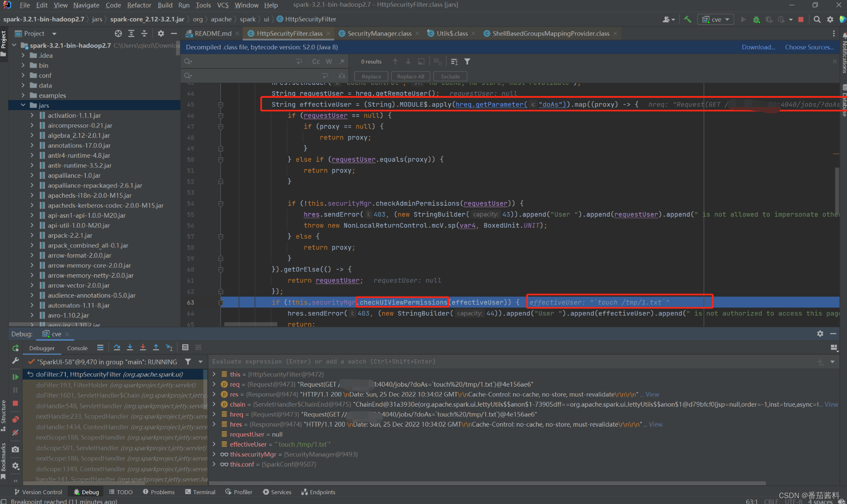Switch to SecurityManager.class tab
This screenshot has width=847, height=504.
pyautogui.click(x=379, y=33)
